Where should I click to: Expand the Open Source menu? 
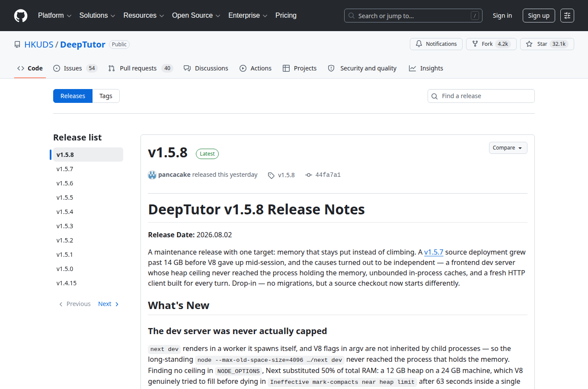pyautogui.click(x=196, y=16)
